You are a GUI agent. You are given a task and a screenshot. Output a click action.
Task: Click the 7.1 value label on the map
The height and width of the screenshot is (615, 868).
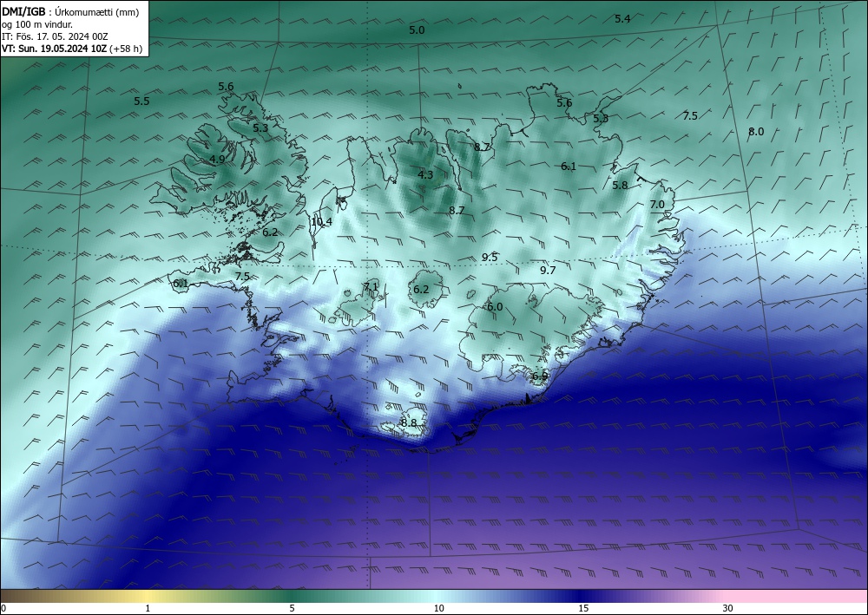[371, 286]
